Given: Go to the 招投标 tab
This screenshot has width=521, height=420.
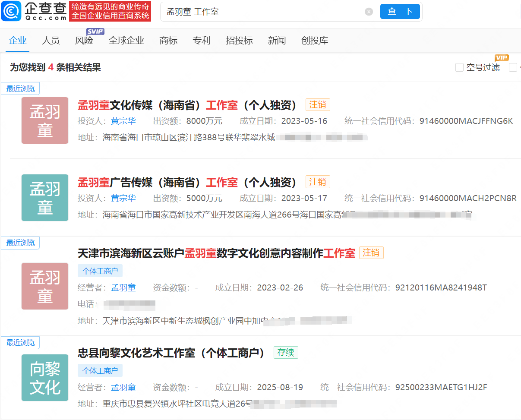Looking at the screenshot, I should (239, 41).
